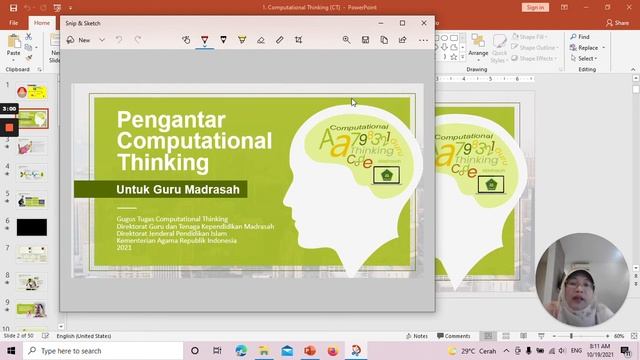This screenshot has height=360, width=640.
Task: Adjust the zoom slider handle
Action: (x=571, y=336)
